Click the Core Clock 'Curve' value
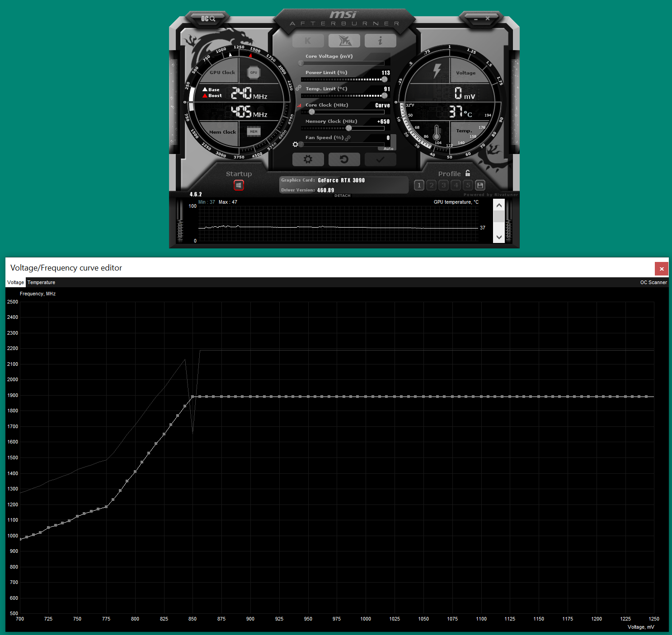 coord(382,105)
